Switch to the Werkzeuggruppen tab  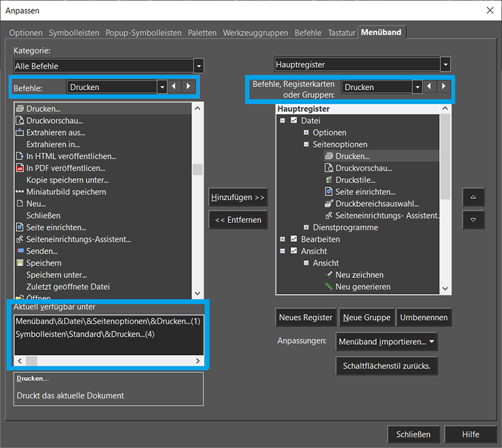(x=256, y=33)
